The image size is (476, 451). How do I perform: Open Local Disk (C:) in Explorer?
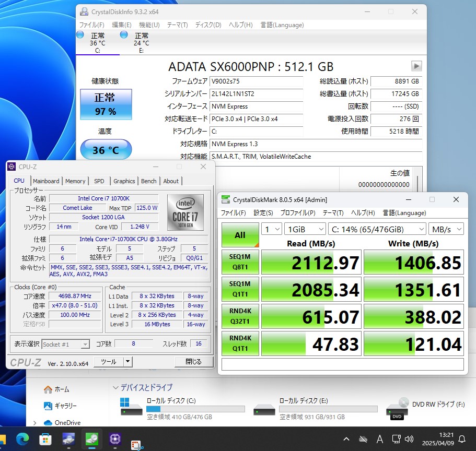(x=183, y=409)
